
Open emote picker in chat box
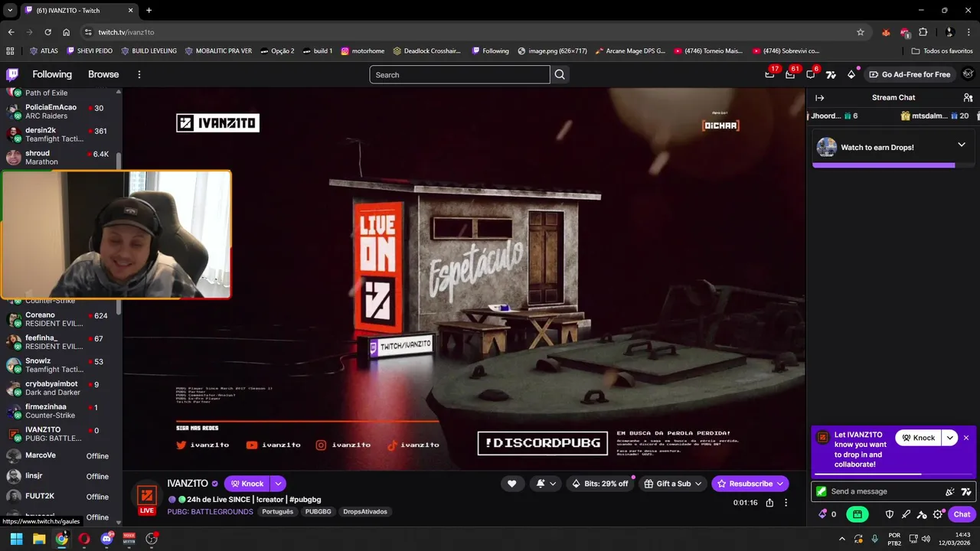[950, 491]
